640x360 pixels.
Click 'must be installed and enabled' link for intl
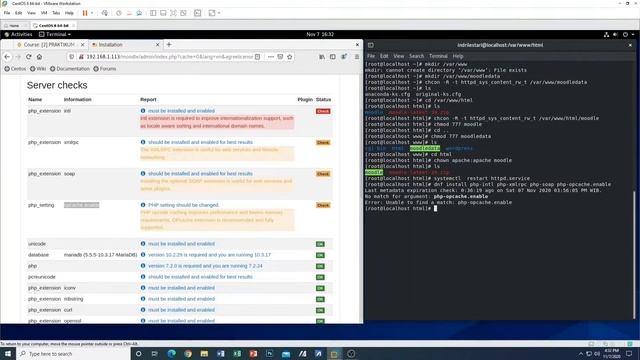[x=181, y=111]
